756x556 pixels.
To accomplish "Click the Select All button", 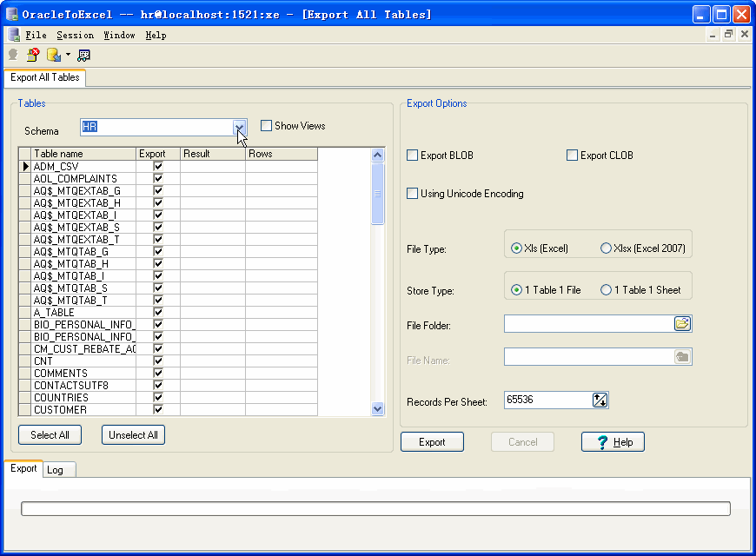I will click(x=50, y=435).
